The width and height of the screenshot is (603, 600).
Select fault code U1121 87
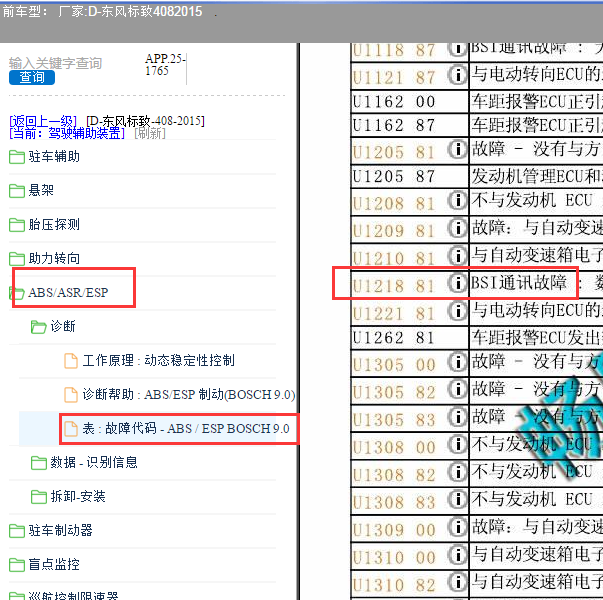point(394,78)
